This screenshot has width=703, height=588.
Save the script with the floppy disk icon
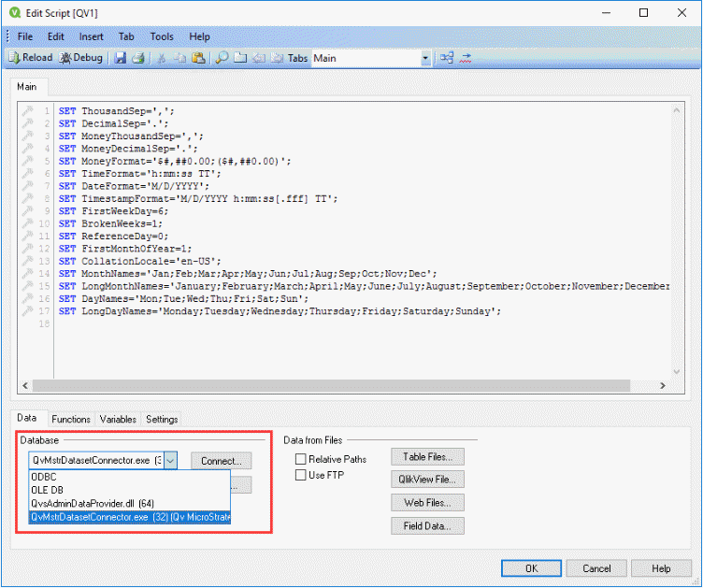point(121,58)
